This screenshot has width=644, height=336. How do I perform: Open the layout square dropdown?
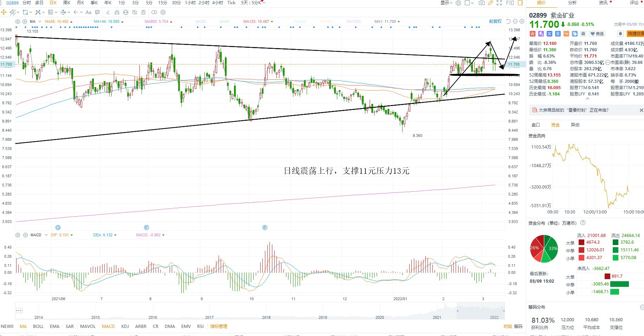[x=469, y=3]
